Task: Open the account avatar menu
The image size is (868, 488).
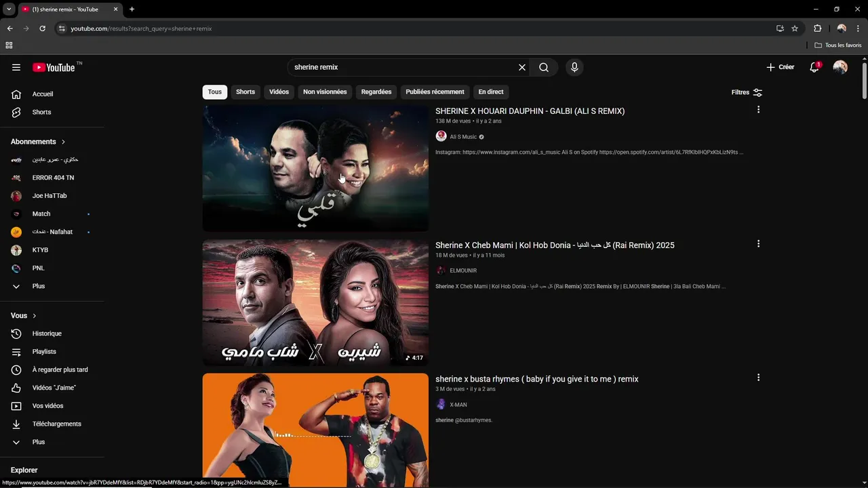Action: (840, 67)
